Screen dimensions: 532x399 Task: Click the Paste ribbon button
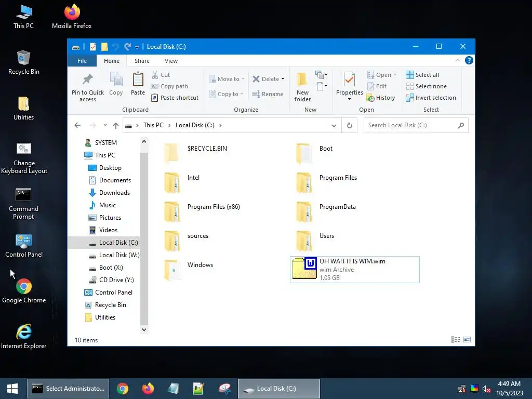[x=138, y=84]
